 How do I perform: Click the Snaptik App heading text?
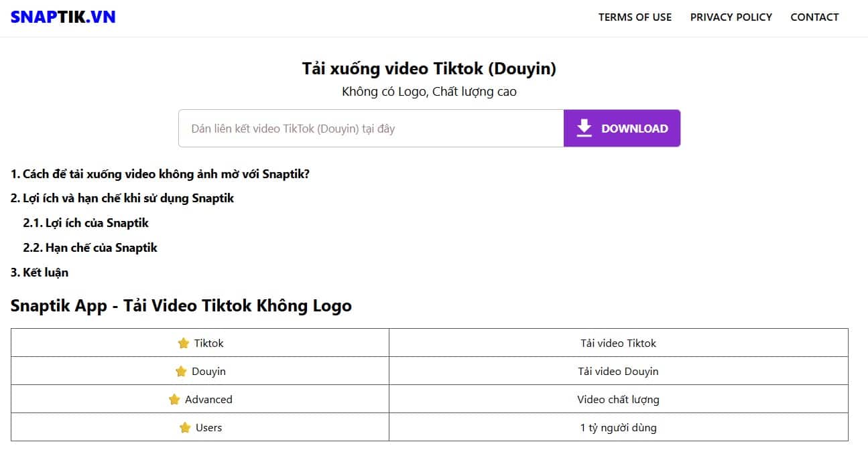point(181,306)
